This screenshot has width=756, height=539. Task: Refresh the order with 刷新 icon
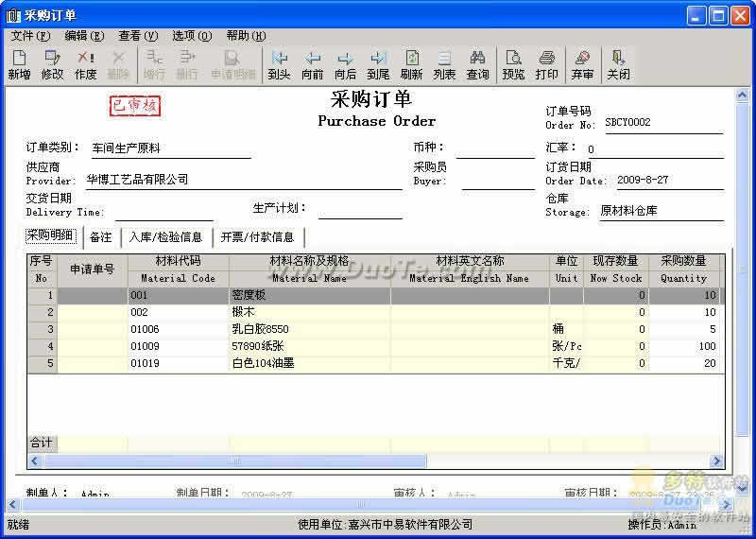click(x=411, y=65)
